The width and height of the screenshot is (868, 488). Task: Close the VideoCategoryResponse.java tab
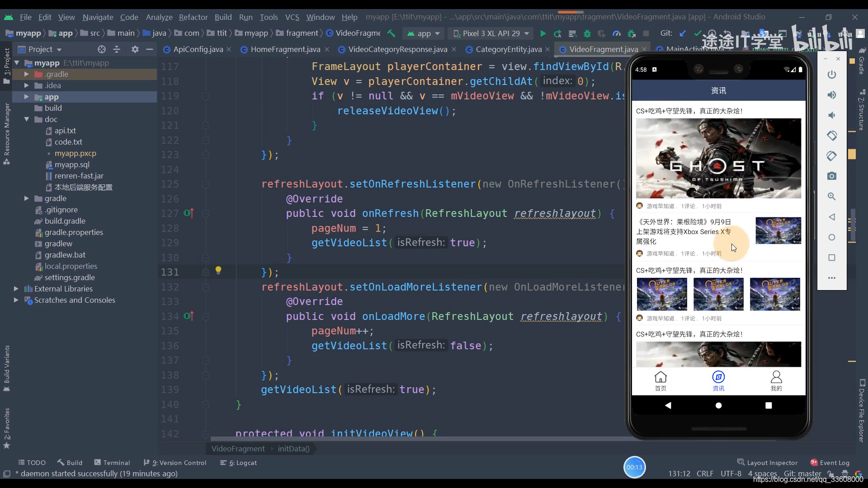(x=454, y=49)
